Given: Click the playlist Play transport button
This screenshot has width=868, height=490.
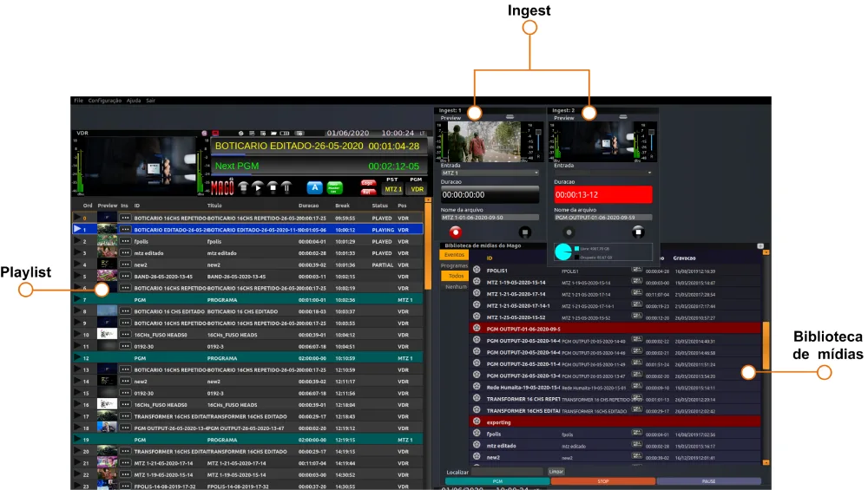Looking at the screenshot, I should tap(258, 188).
